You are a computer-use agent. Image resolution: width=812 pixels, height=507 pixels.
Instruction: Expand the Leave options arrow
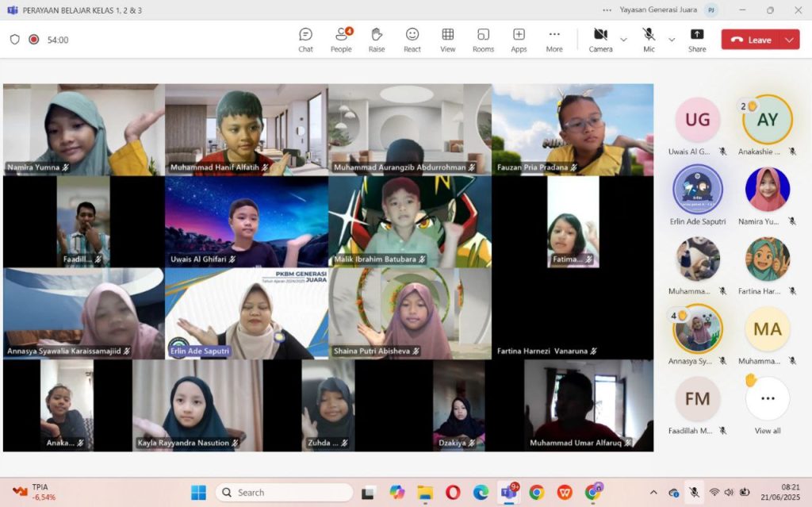(x=790, y=40)
